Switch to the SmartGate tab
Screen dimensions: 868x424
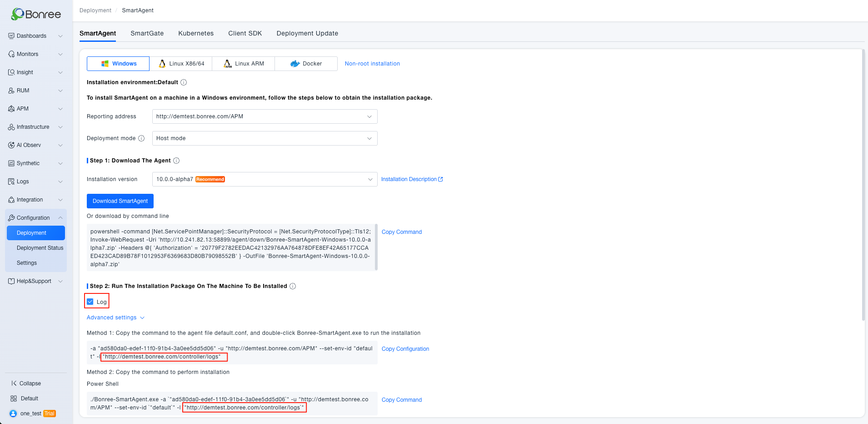(x=147, y=33)
